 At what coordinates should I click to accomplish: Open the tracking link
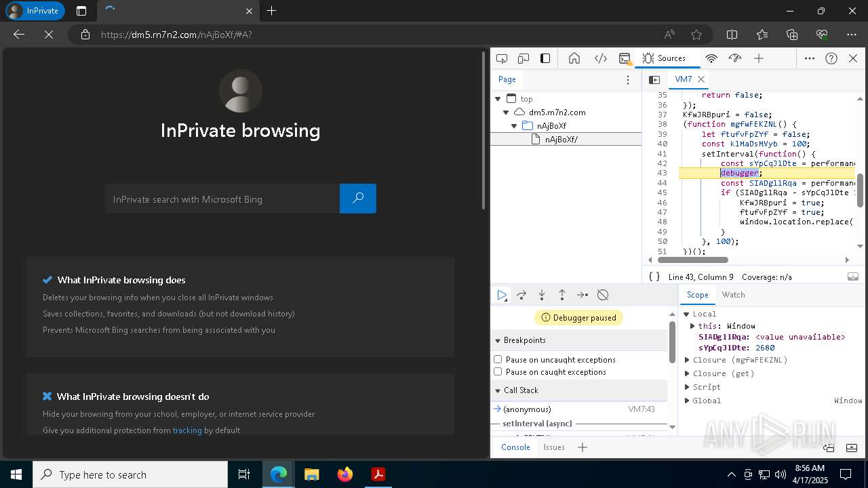click(187, 430)
